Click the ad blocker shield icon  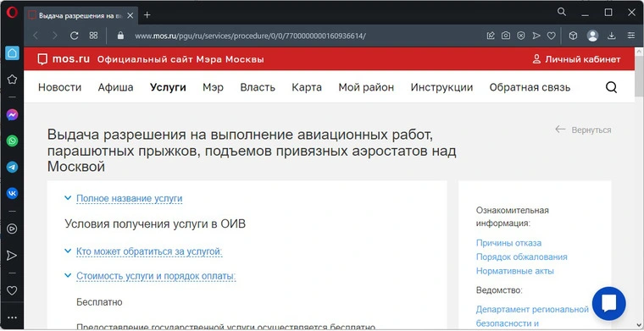(x=521, y=36)
